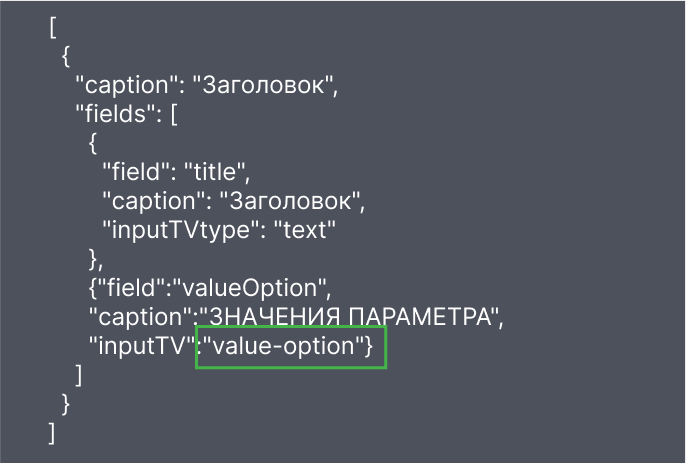Click the first "Заголовок" value near the top

coord(267,85)
